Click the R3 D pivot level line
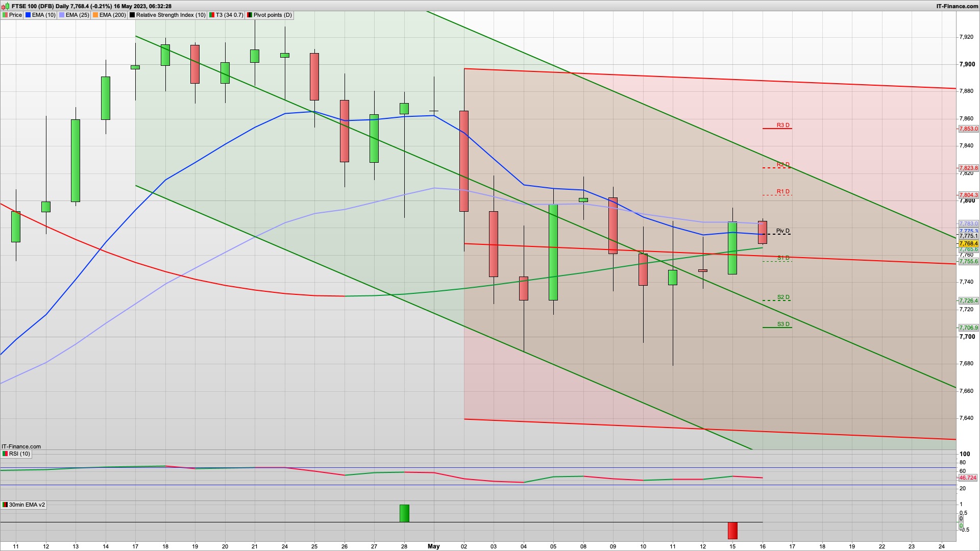 coord(777,129)
